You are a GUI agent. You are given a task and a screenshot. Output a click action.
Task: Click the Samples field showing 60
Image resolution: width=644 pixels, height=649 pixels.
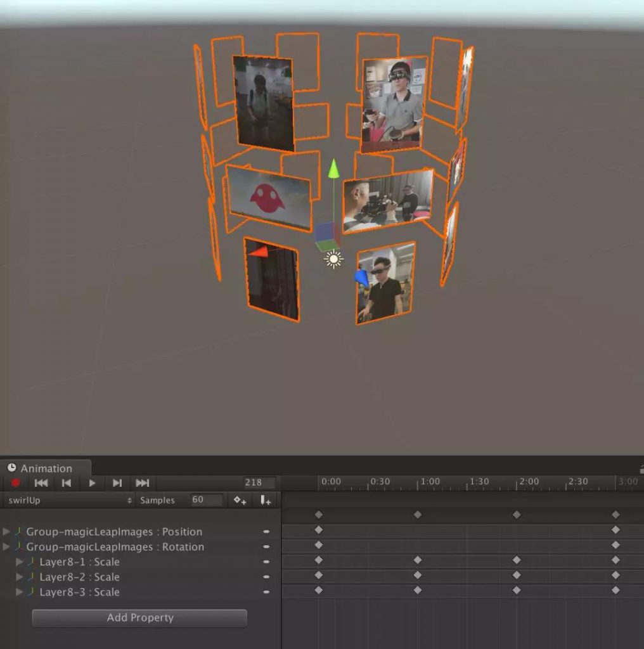[x=207, y=499]
